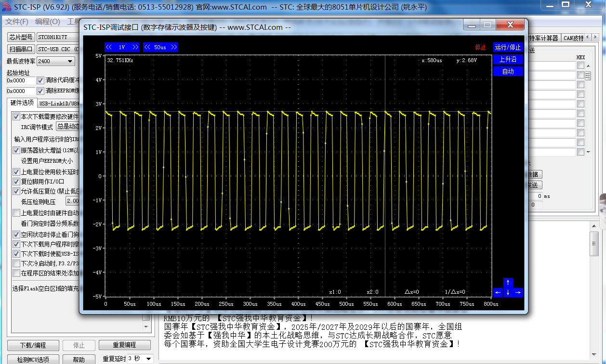This screenshot has width=606, height=364.
Task: Click the 下载/编程 button
Action: (x=33, y=345)
